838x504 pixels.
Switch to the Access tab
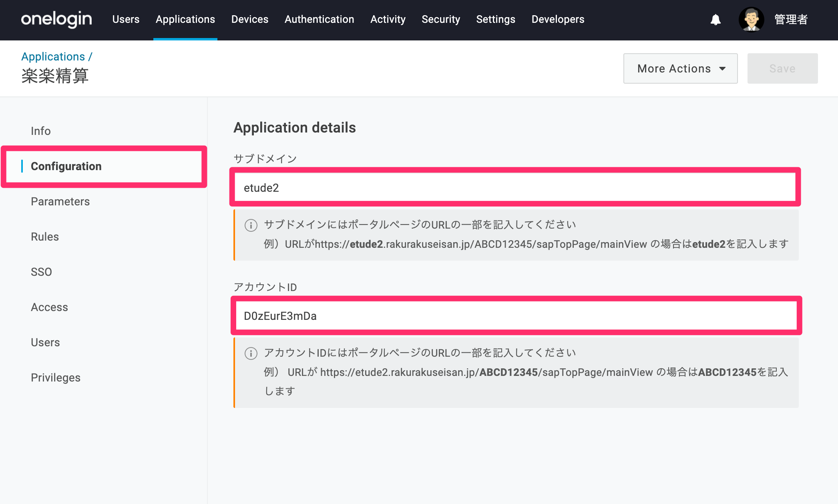50,307
